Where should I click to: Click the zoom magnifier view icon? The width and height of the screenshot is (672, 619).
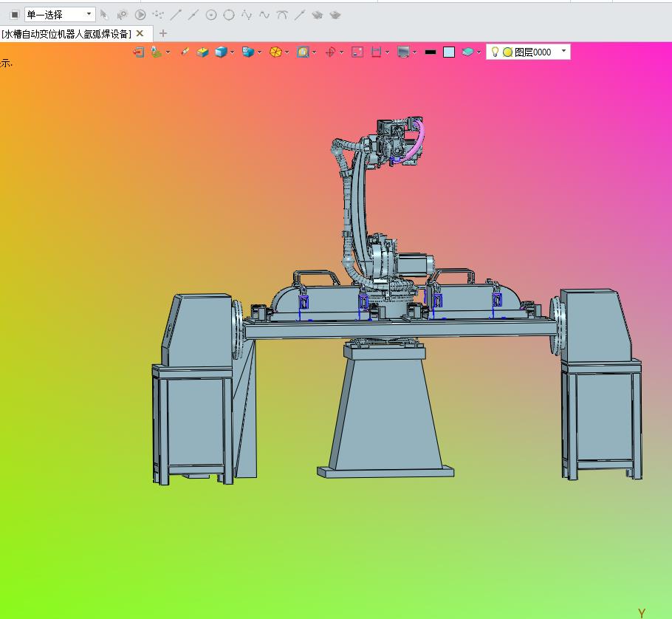click(302, 52)
